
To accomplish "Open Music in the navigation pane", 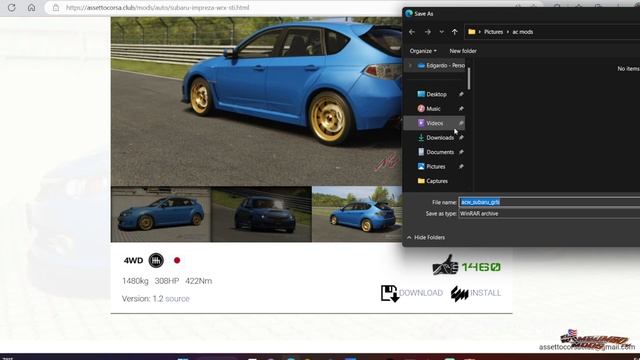I will point(433,109).
